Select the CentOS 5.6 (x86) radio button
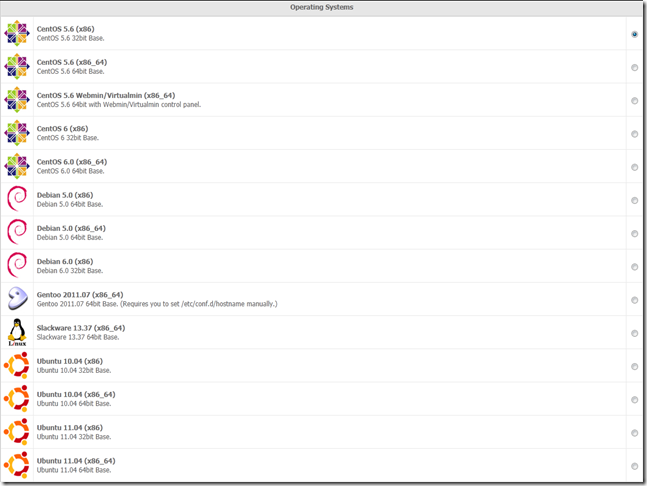 pos(635,34)
